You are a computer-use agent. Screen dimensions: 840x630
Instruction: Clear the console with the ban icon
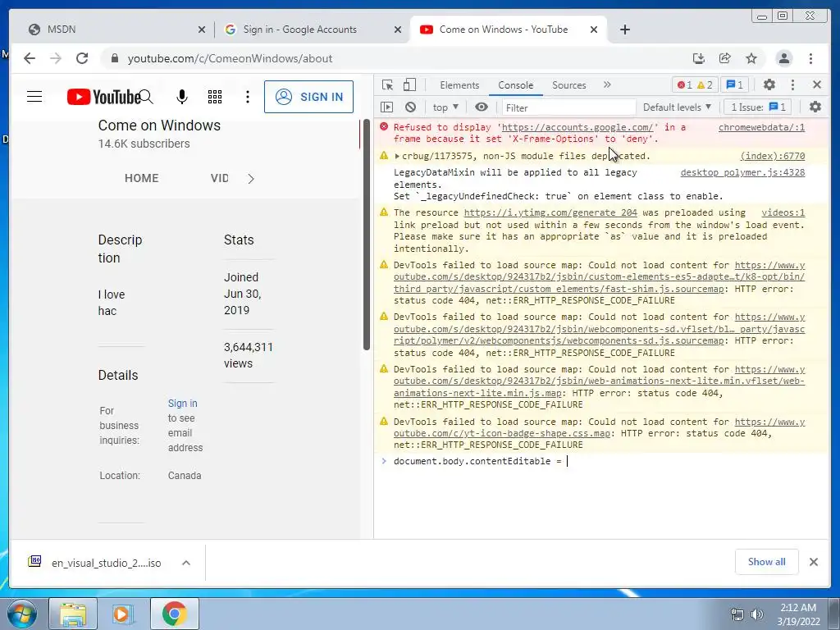[x=410, y=107]
